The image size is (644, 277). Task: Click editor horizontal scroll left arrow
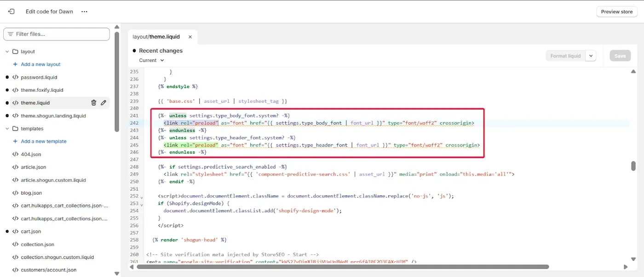132,266
